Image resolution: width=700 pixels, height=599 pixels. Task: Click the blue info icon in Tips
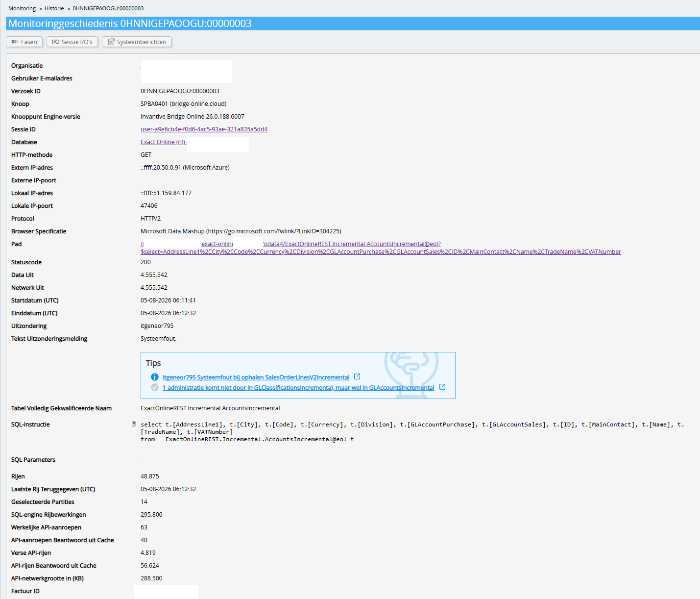[155, 377]
